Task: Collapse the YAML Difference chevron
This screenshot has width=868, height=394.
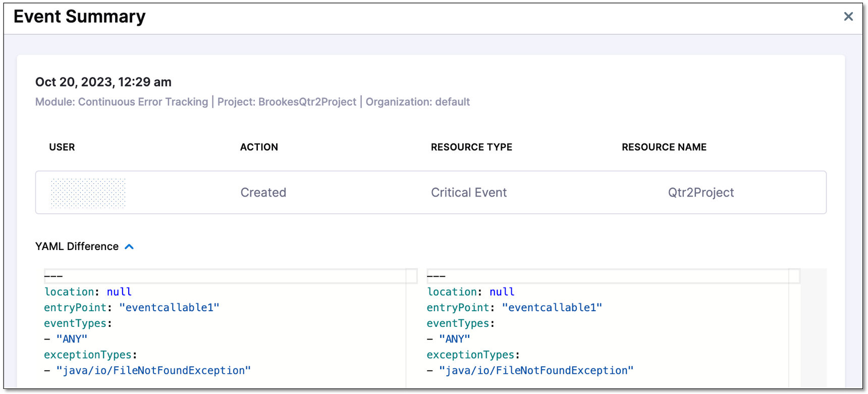Action: 129,247
